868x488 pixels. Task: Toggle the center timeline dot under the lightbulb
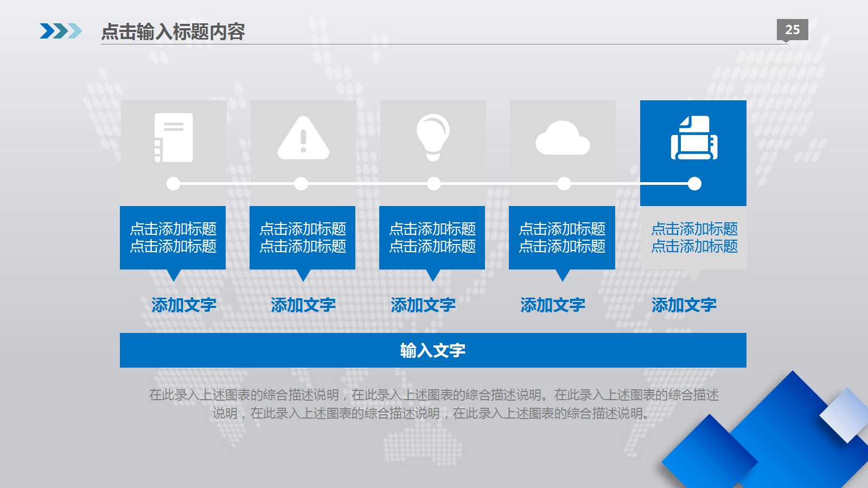pyautogui.click(x=433, y=184)
